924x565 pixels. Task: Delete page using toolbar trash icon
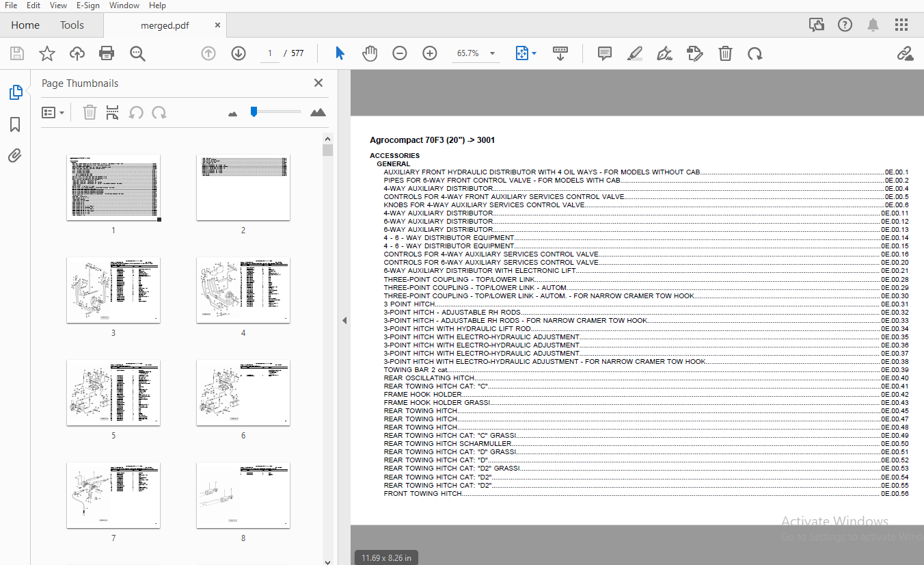726,53
